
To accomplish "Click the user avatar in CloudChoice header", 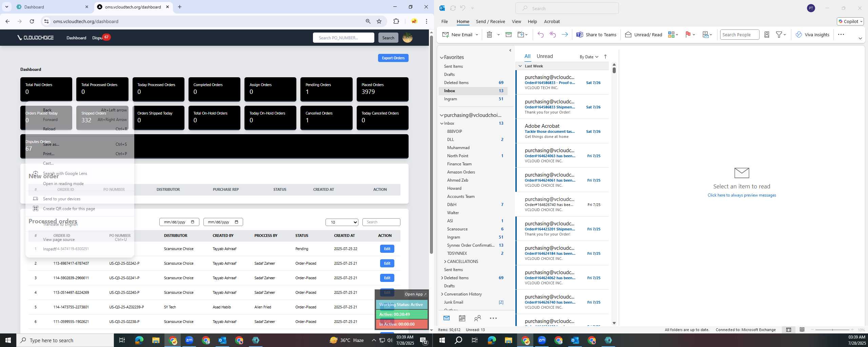I will [x=407, y=38].
